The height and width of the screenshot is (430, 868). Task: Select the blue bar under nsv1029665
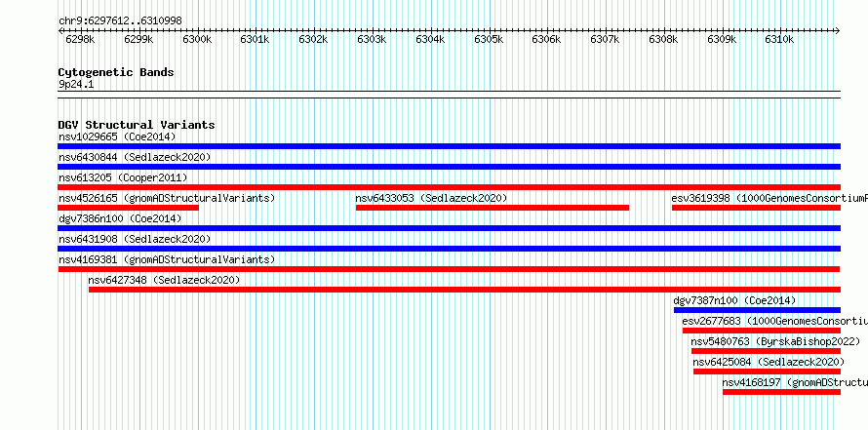pyautogui.click(x=449, y=146)
